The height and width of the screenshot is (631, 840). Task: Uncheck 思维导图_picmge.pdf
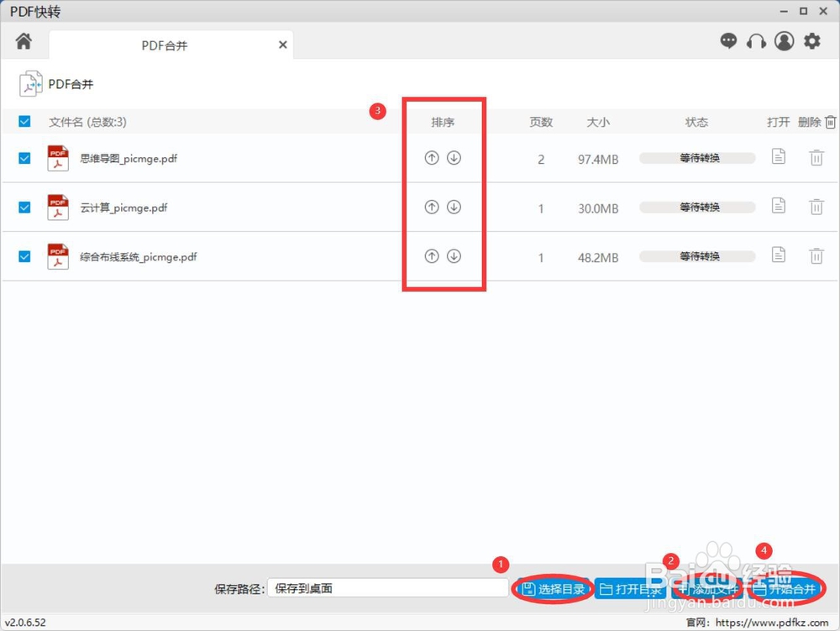[x=24, y=157]
